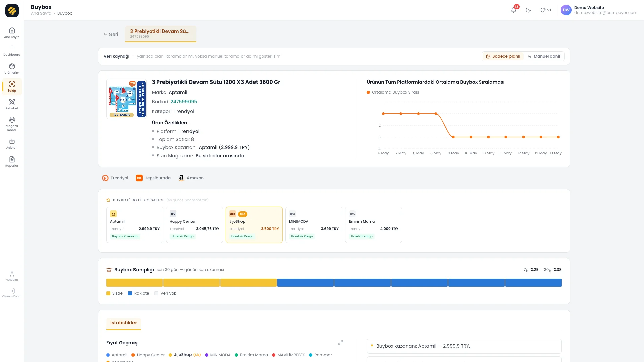Image resolution: width=644 pixels, height=362 pixels.
Task: Select the Amazon platform tab
Action: 191,178
